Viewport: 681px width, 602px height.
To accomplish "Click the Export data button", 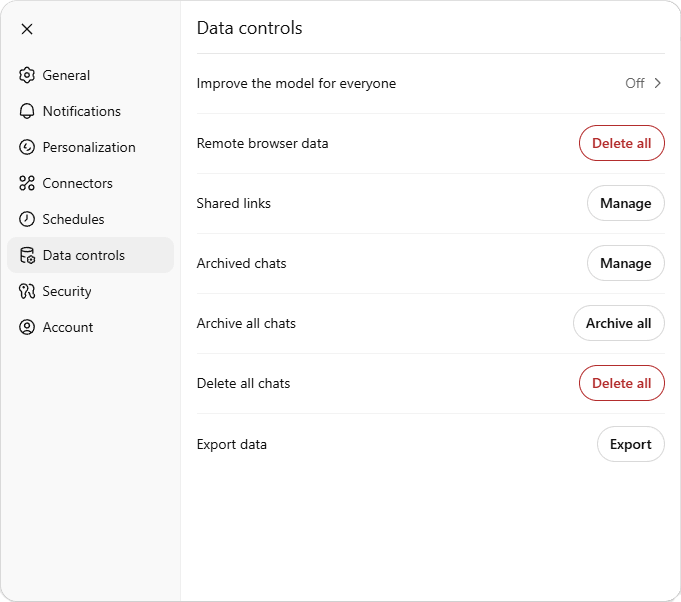I will 631,444.
